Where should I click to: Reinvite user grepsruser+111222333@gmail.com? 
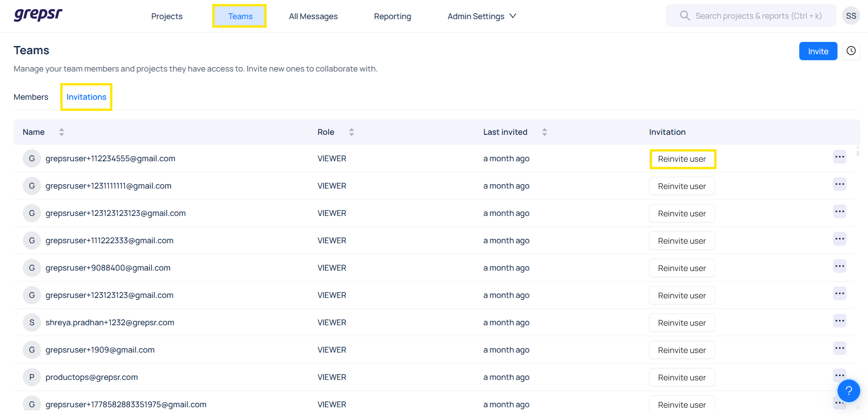(682, 241)
